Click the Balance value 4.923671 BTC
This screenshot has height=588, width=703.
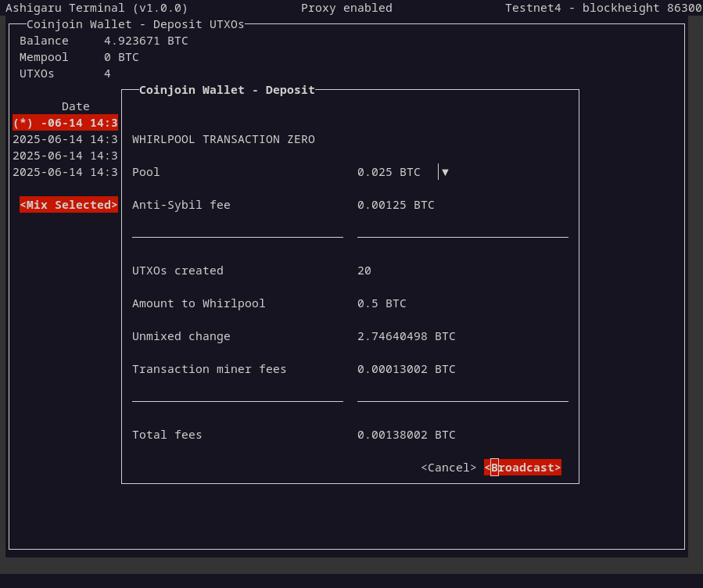click(x=145, y=41)
